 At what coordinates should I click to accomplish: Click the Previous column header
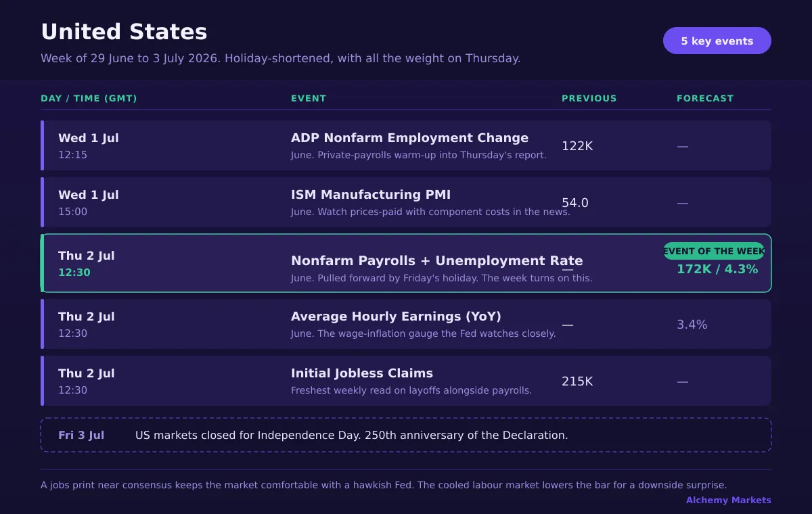coord(589,98)
